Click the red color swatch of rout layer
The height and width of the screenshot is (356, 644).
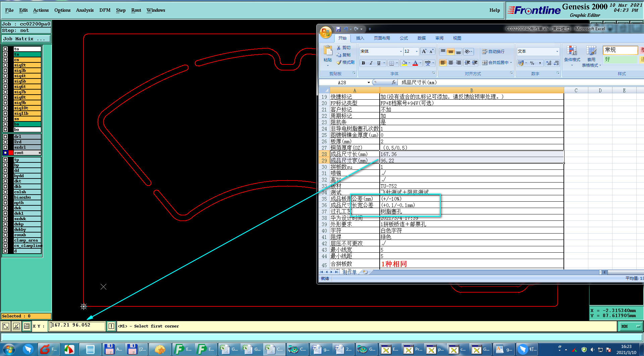click(x=11, y=153)
